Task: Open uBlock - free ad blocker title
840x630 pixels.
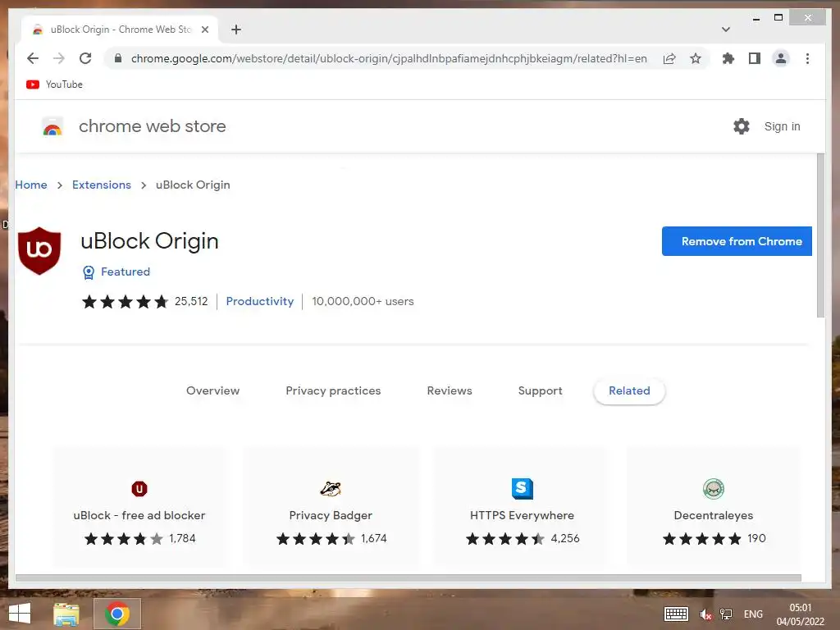Action: tap(139, 515)
